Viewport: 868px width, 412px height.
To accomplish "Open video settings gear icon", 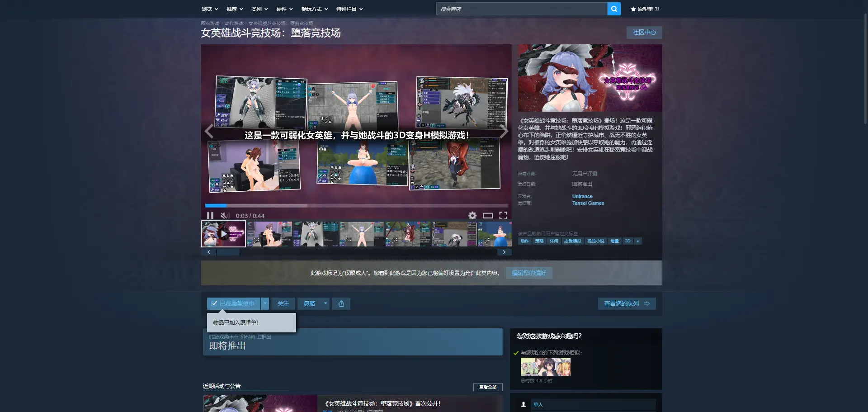I will [472, 216].
